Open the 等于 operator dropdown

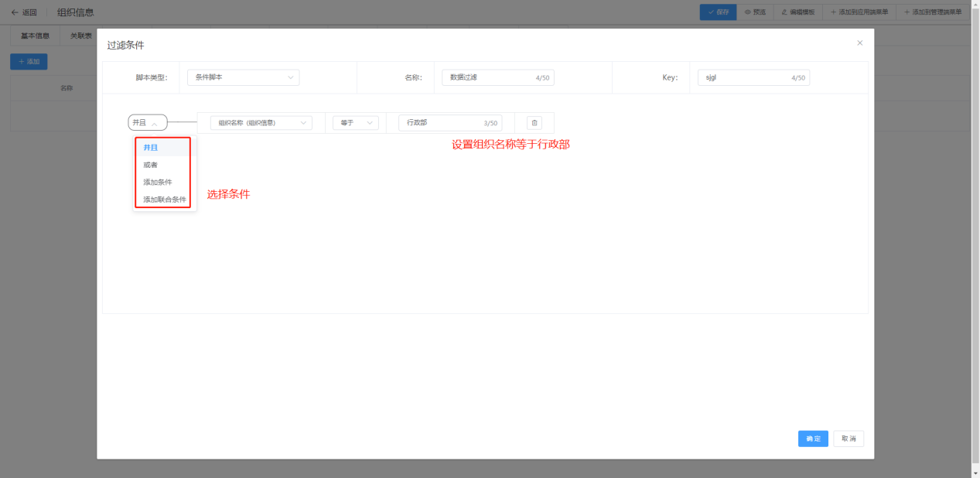pyautogui.click(x=356, y=123)
